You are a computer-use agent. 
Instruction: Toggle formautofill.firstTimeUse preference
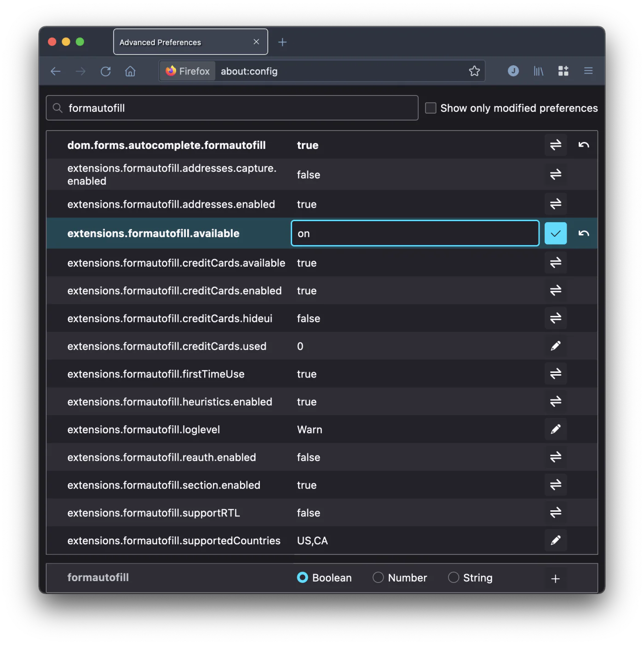(x=556, y=374)
